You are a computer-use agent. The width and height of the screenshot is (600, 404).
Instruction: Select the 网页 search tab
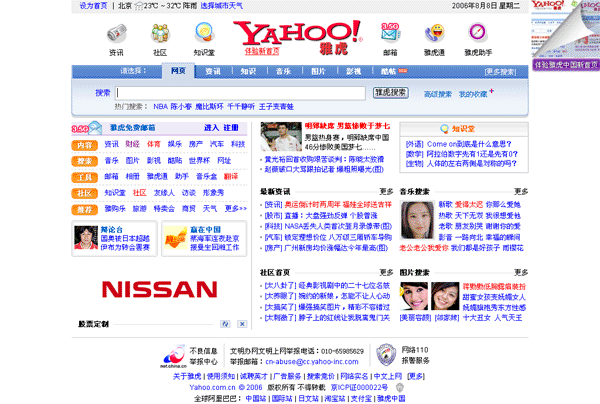(x=178, y=71)
